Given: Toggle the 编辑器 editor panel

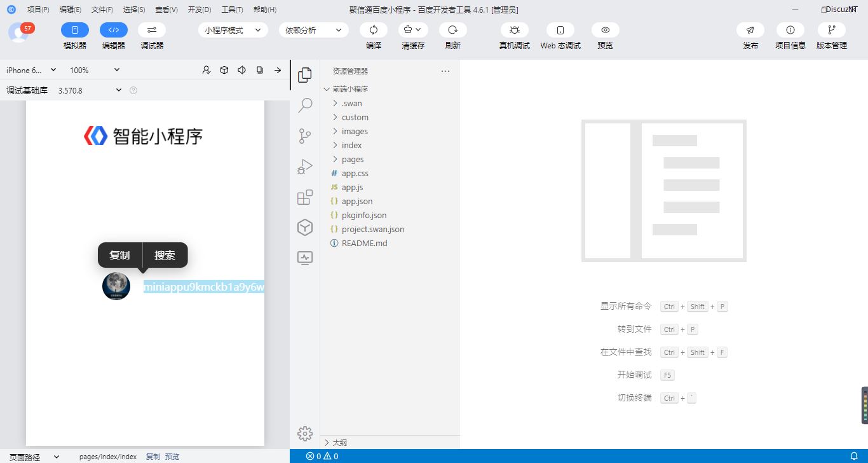Looking at the screenshot, I should pyautogui.click(x=113, y=31).
